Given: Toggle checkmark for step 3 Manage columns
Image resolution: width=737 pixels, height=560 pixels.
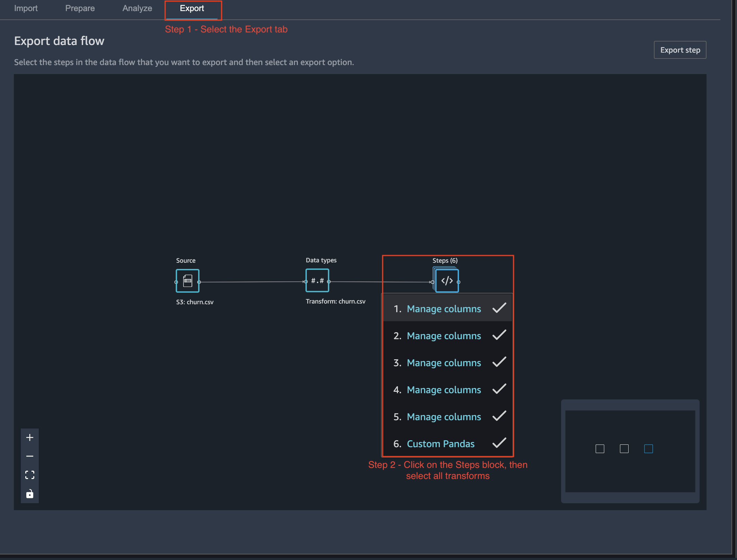Looking at the screenshot, I should point(499,362).
